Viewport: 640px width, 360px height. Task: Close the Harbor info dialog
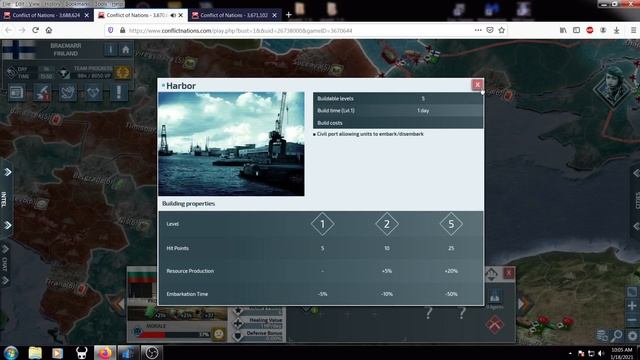477,84
